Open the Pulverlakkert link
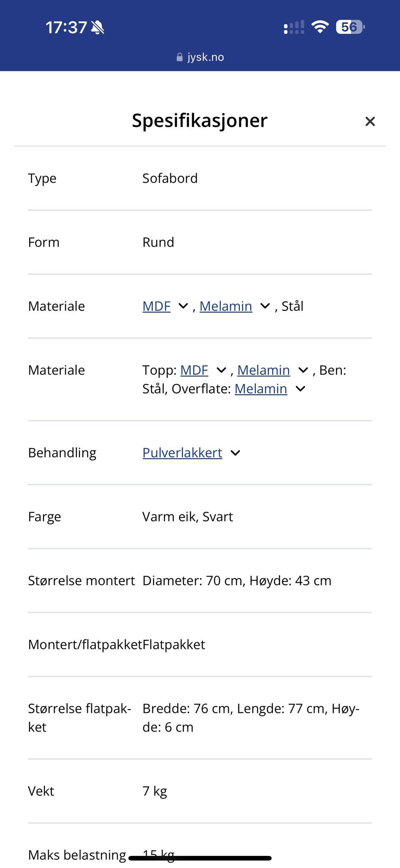400x868 pixels. 182,453
